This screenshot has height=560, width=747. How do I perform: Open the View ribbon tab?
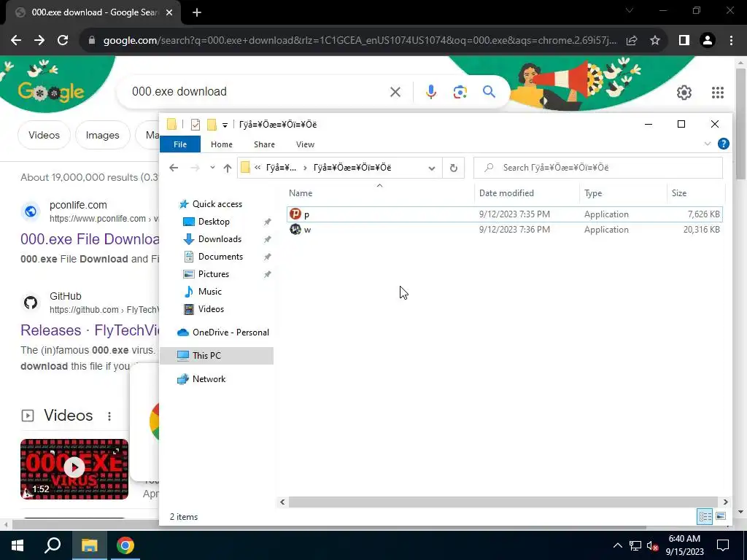pos(305,144)
